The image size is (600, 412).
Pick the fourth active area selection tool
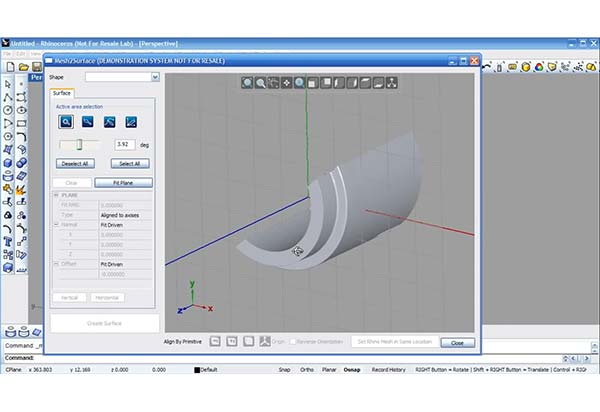pos(131,122)
